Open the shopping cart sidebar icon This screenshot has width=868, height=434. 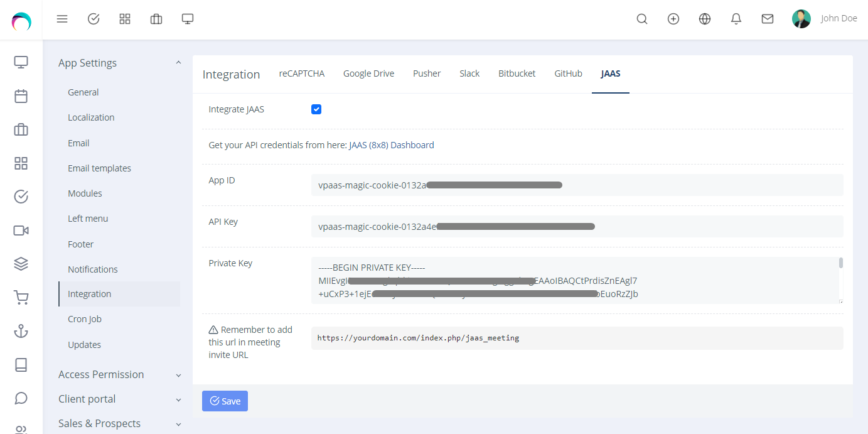[x=21, y=298]
